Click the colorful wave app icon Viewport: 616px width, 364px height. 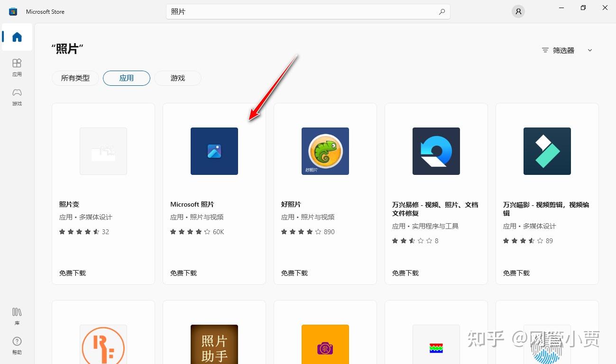tap(436, 345)
